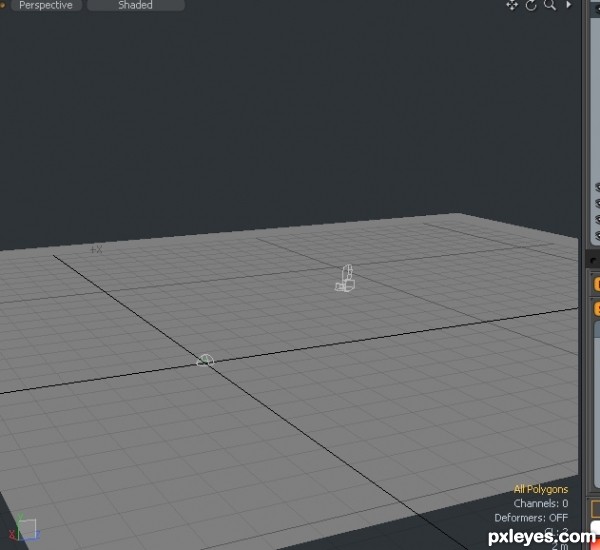600x550 pixels.
Task: Click the 'Deformers: OFF' info text
Action: pos(531,518)
